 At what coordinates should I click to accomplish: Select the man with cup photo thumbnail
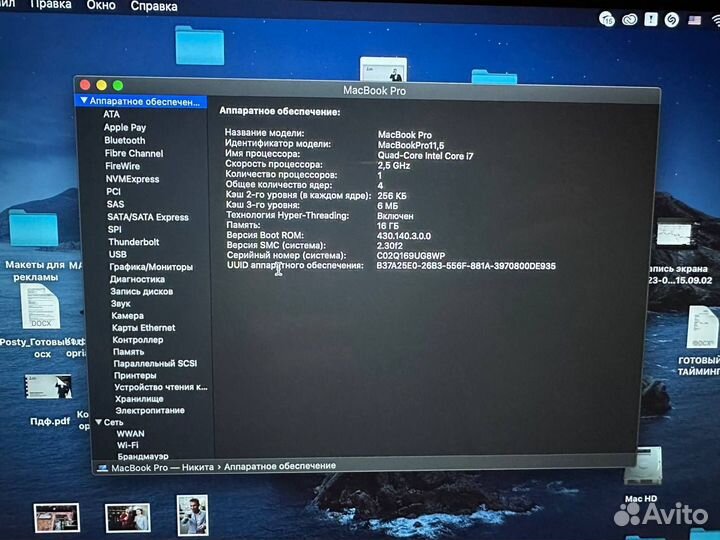tap(192, 515)
